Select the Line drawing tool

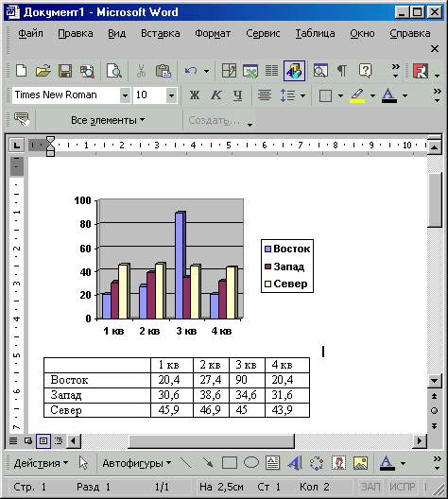185,463
